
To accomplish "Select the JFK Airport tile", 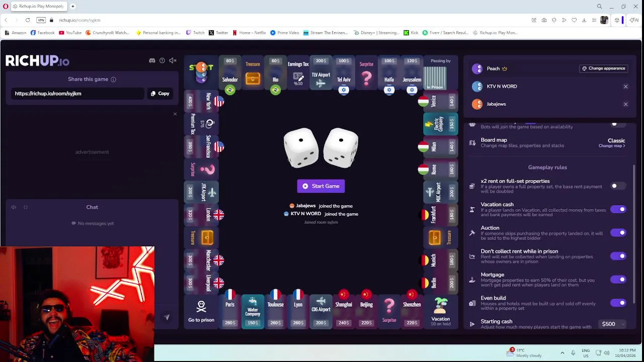I will tap(202, 192).
